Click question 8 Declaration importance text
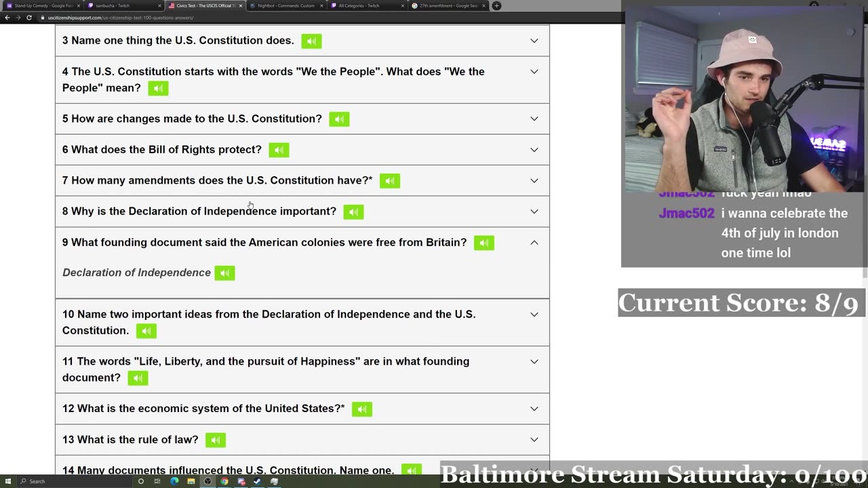868x488 pixels. (x=199, y=211)
